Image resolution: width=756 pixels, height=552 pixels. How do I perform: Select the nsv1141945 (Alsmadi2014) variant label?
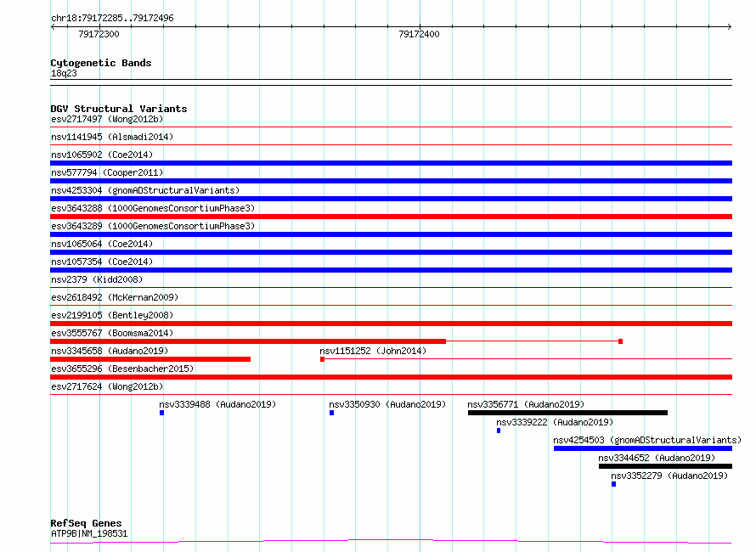pos(112,137)
